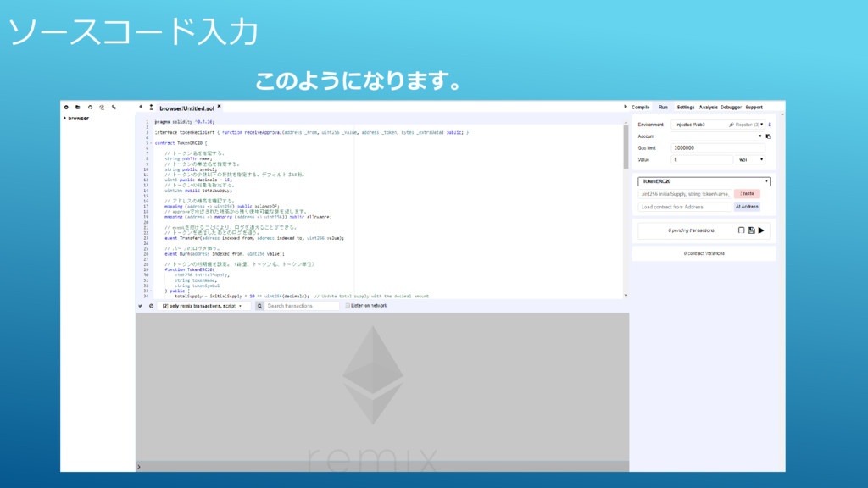Click the 0 pending transactions text

click(691, 230)
